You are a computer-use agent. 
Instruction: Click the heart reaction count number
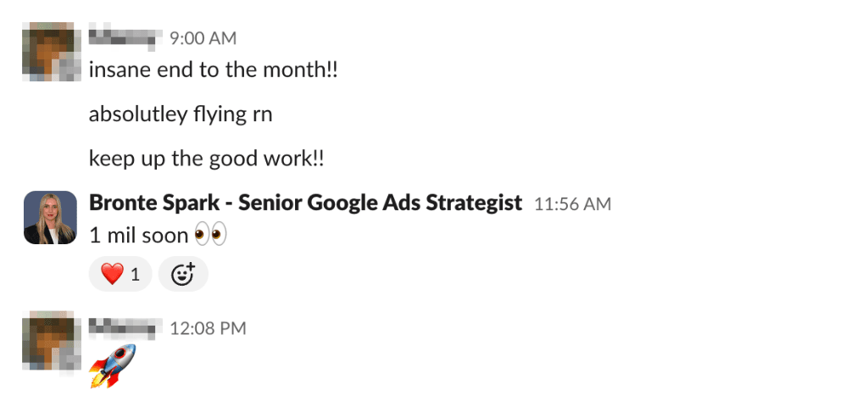point(135,274)
